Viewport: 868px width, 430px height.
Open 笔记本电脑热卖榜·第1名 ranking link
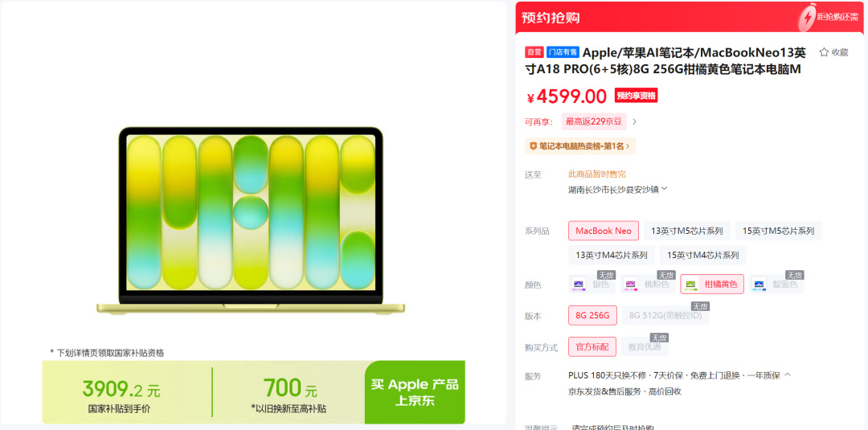(x=580, y=146)
